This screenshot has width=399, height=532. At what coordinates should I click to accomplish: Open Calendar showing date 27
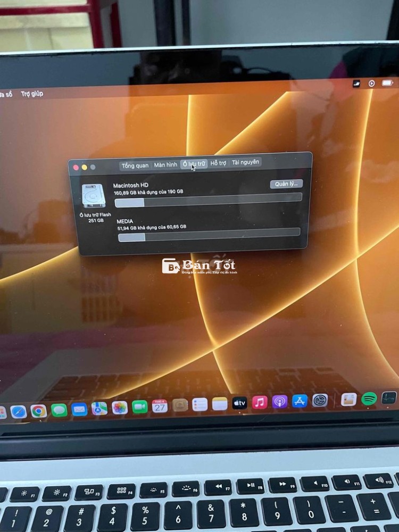pos(160,406)
